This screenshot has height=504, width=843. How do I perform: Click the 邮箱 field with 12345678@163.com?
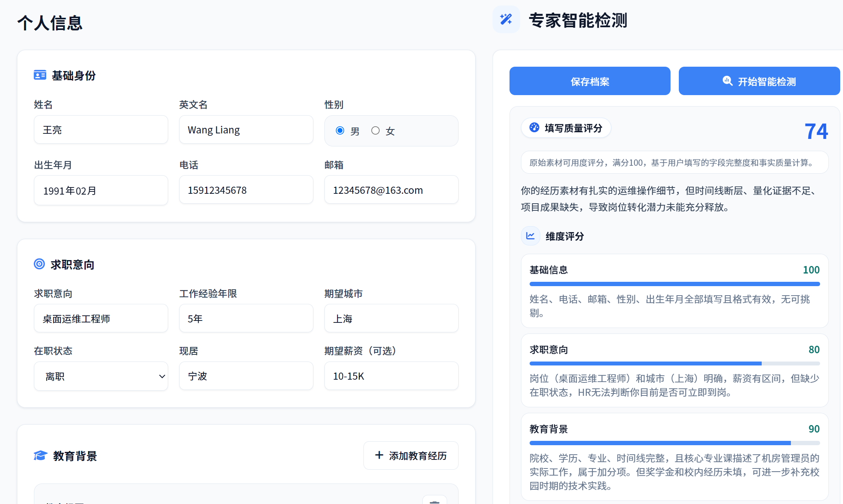point(392,190)
